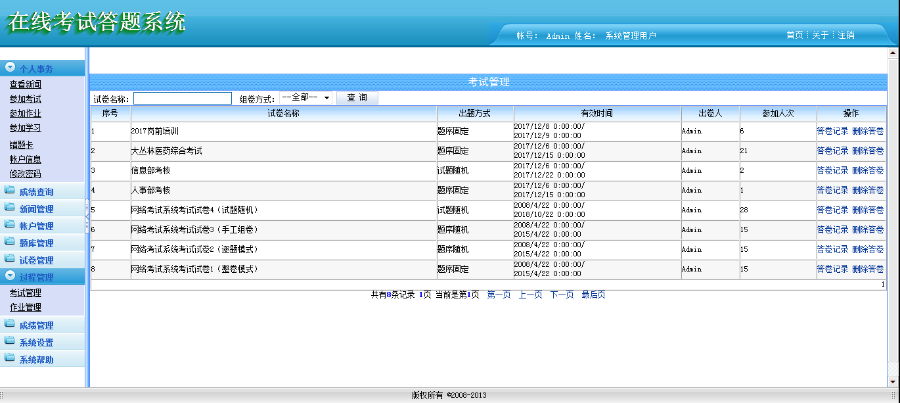
Task: Open 修改密码 in the sidebar
Action: 25,173
